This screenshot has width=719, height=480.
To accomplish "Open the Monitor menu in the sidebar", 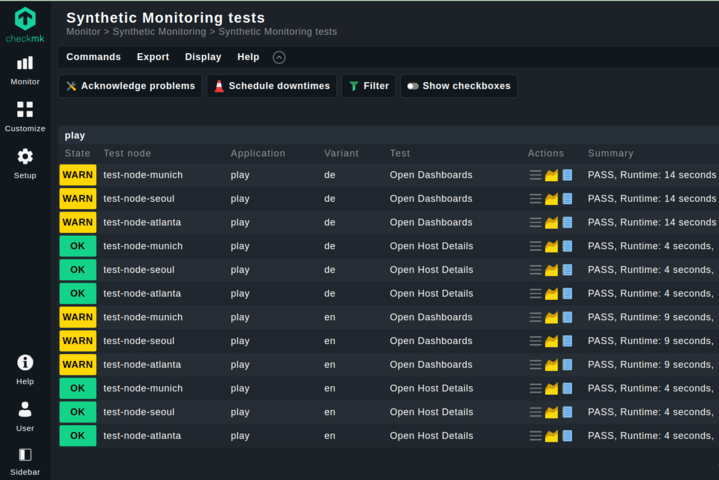I will point(25,70).
